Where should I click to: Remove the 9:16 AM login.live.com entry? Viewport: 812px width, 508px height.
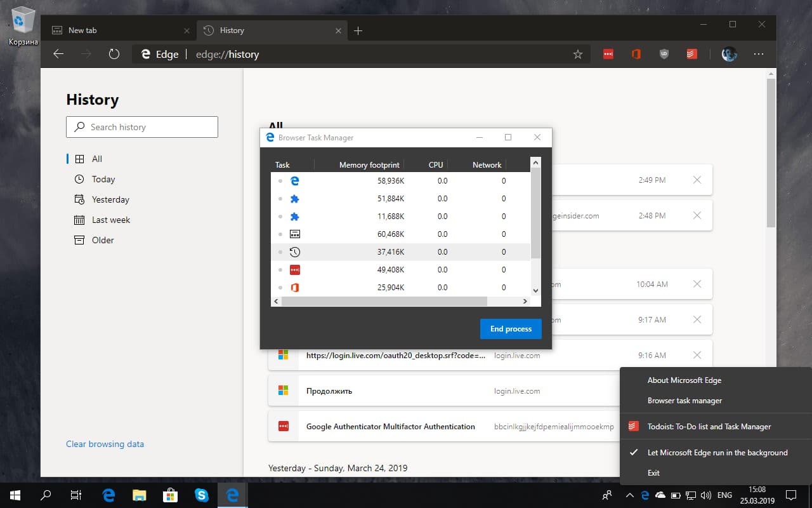click(x=697, y=356)
